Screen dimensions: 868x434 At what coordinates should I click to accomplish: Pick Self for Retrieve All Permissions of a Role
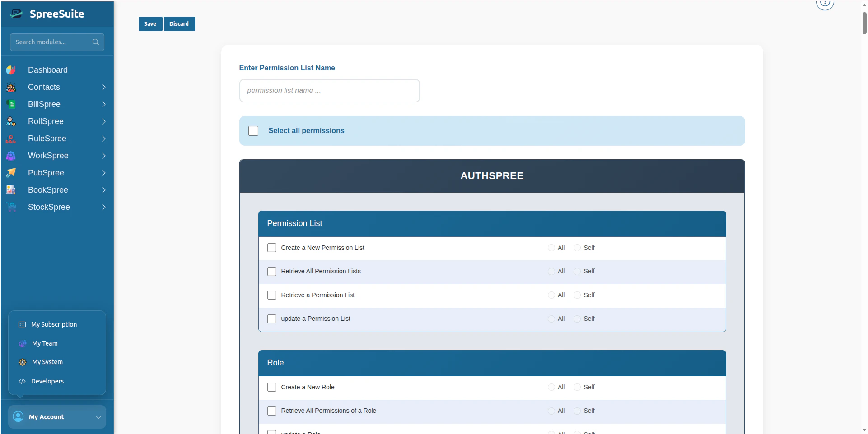coord(577,411)
